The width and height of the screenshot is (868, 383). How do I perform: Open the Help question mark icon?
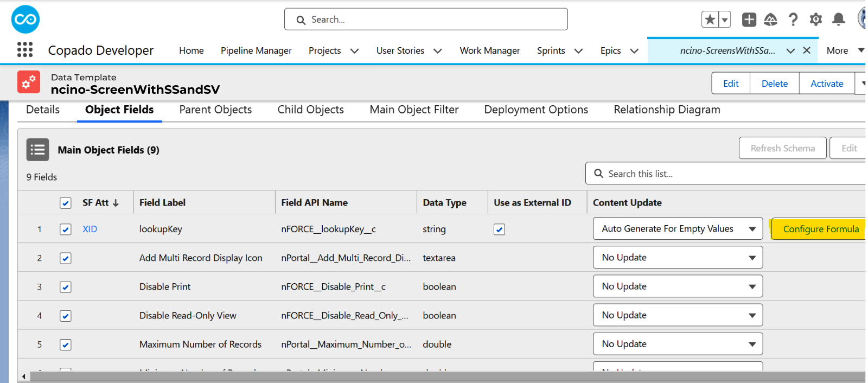[793, 20]
